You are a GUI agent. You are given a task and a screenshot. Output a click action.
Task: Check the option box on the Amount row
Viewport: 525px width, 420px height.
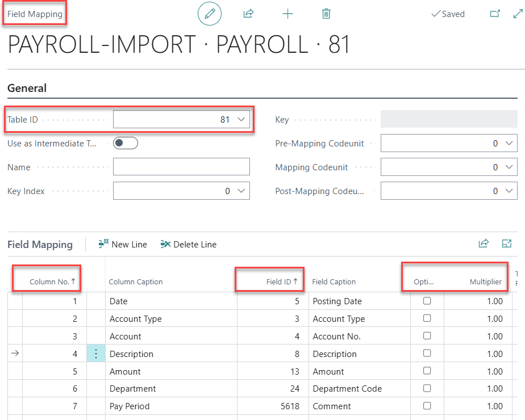[x=428, y=371]
